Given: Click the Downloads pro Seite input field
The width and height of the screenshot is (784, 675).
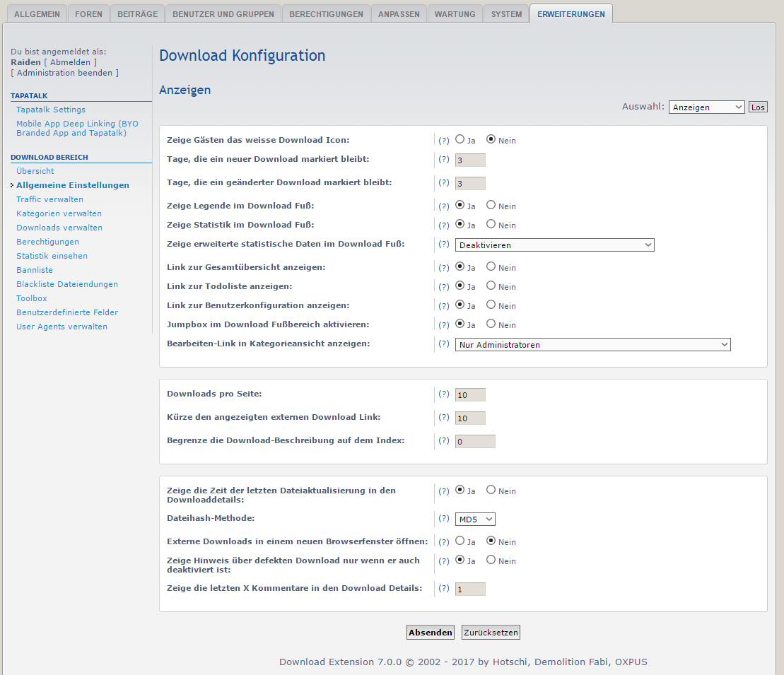Looking at the screenshot, I should coord(470,395).
